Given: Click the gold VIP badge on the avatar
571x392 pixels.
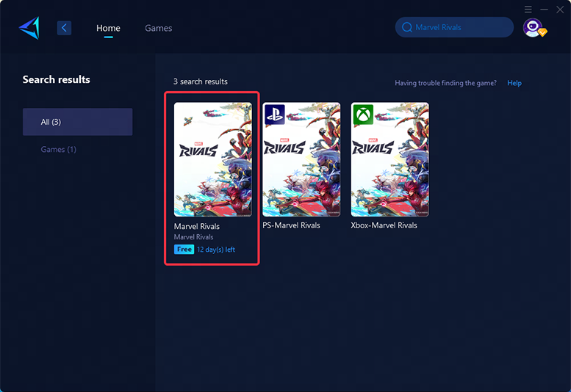Looking at the screenshot, I should tap(542, 32).
